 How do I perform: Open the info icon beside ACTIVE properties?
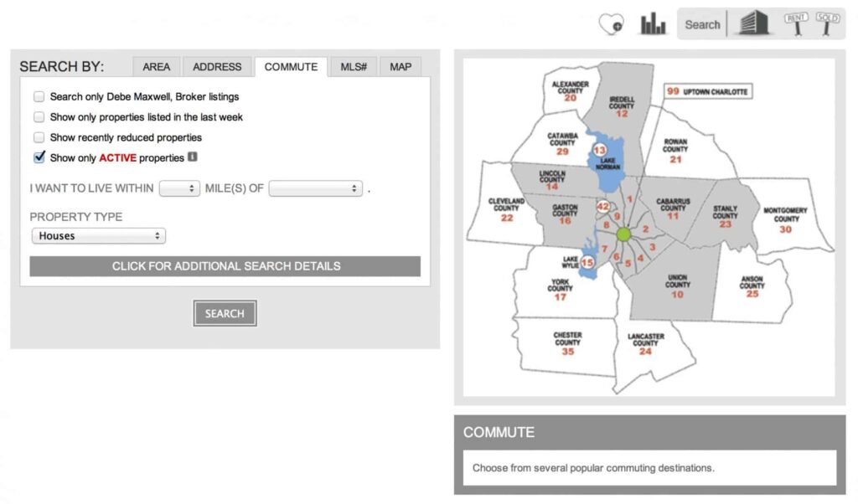pyautogui.click(x=192, y=157)
